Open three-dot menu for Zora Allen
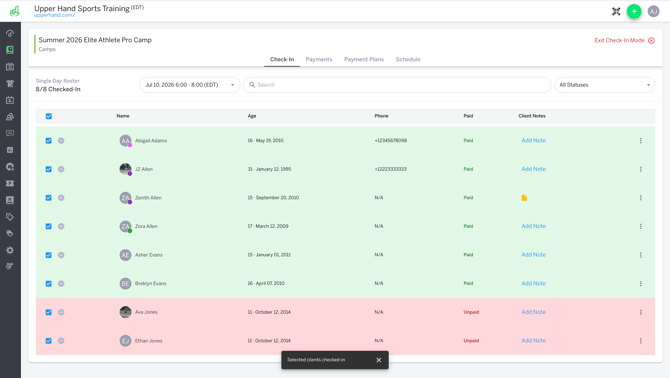This screenshot has width=670, height=378. pos(641,226)
